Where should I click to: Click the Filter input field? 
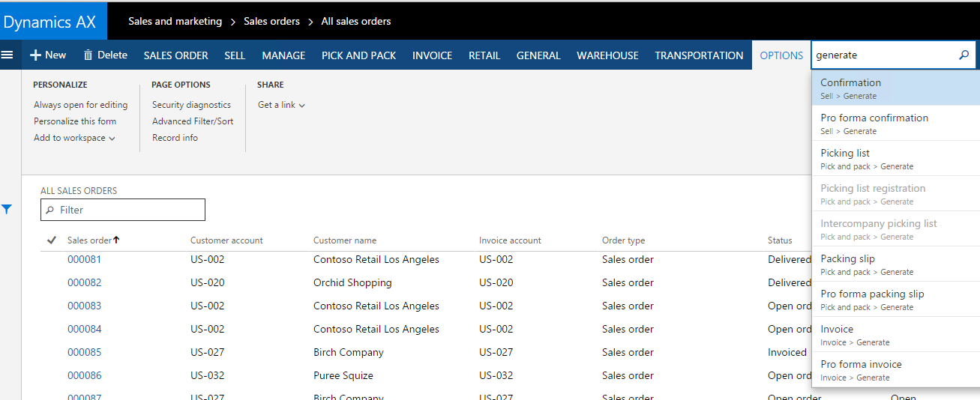click(123, 210)
